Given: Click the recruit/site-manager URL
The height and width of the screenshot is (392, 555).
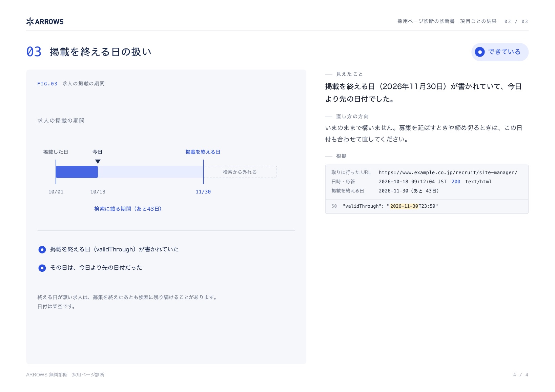Looking at the screenshot, I should pos(448,172).
